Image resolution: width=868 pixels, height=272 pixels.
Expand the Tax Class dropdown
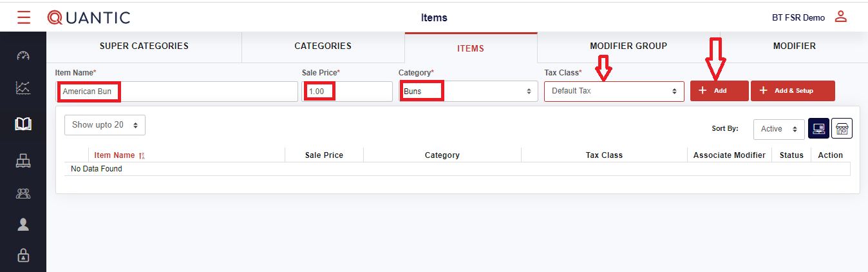(x=614, y=92)
